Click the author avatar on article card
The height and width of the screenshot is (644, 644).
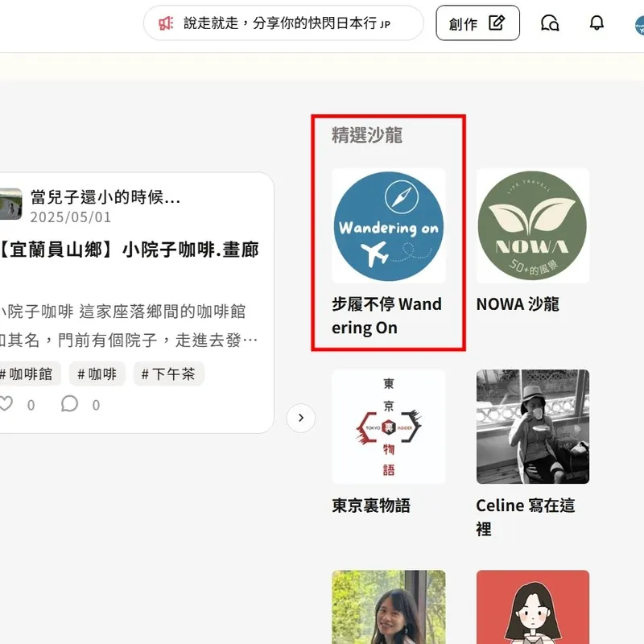coord(10,204)
